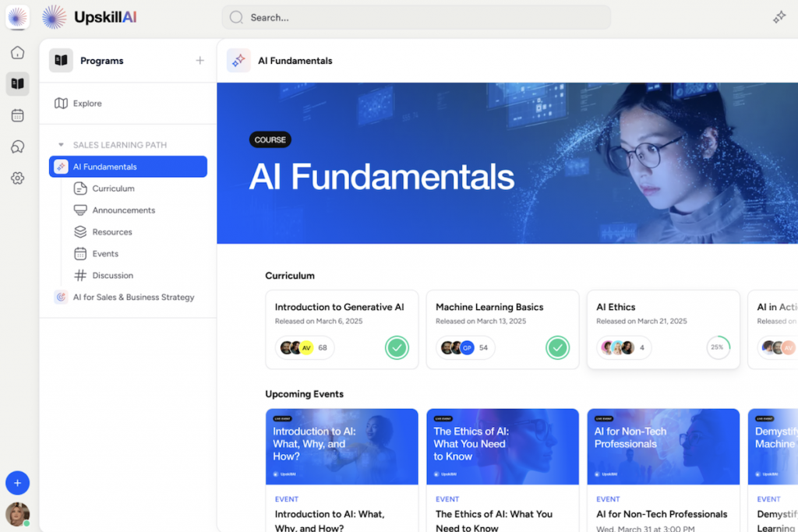
Task: Go to Announcements section
Action: tap(123, 210)
